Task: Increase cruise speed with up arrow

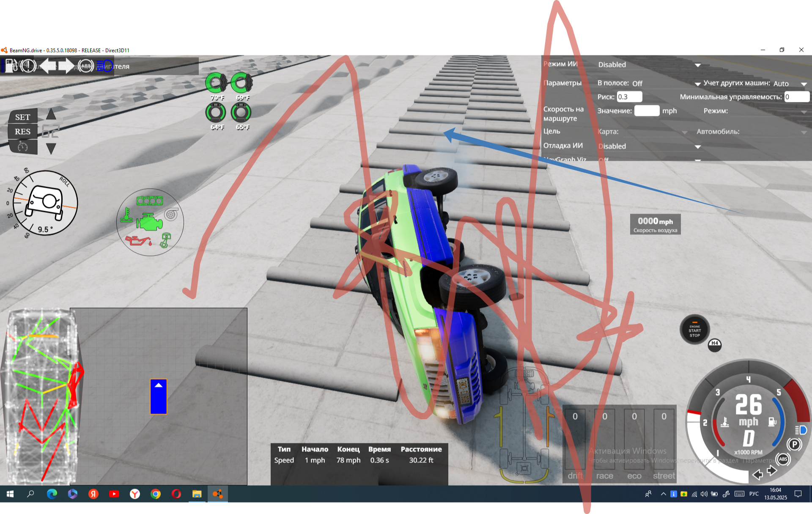Action: click(51, 114)
